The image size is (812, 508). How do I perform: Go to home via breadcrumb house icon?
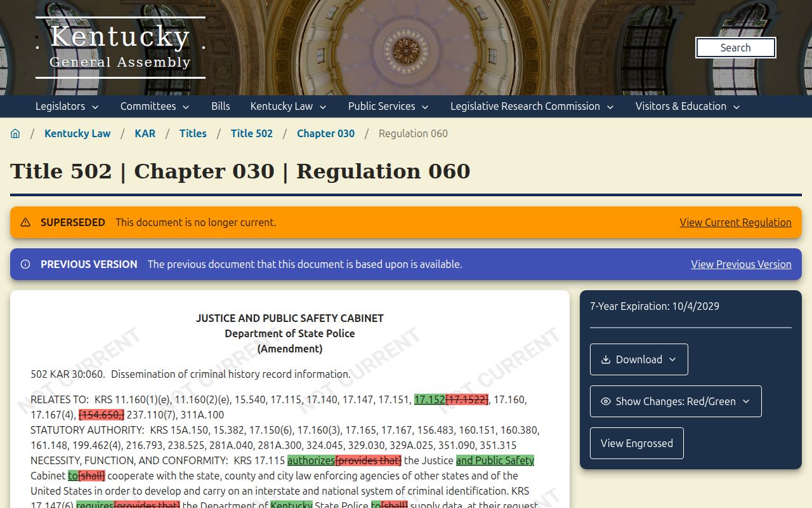tap(15, 133)
